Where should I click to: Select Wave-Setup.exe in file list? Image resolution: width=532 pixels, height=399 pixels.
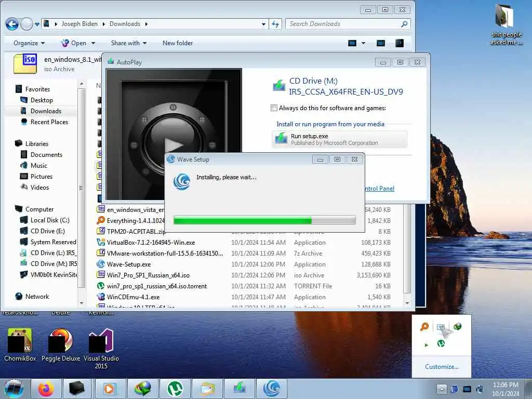129,264
